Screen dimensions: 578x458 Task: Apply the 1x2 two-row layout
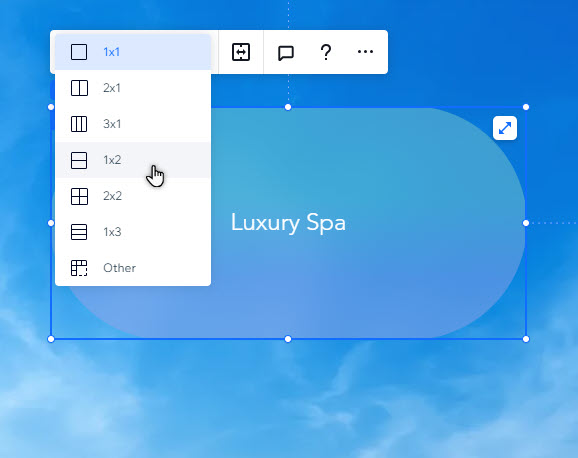(x=133, y=160)
